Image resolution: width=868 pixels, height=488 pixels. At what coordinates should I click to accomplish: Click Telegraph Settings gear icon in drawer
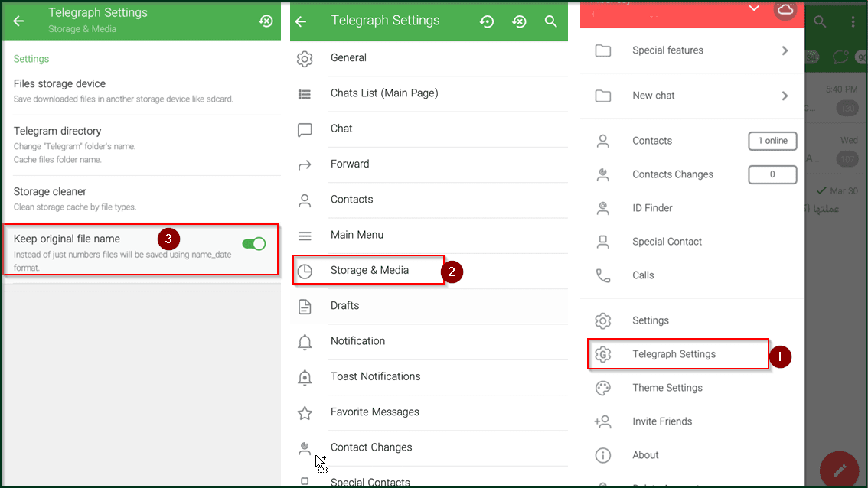point(603,354)
